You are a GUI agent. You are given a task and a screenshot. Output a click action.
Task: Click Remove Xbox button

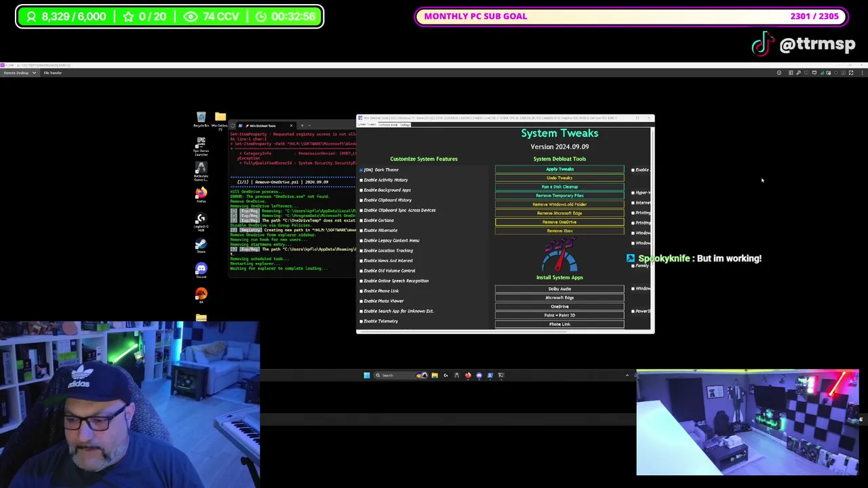coord(559,231)
